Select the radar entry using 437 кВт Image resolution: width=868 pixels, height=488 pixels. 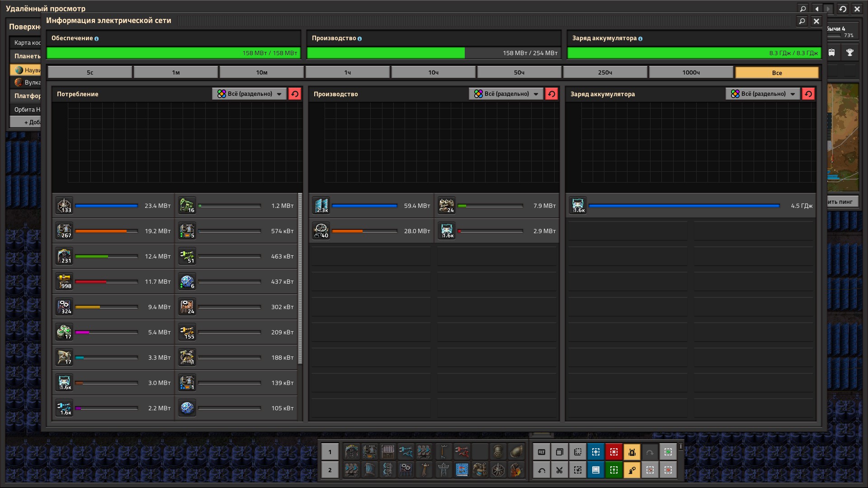pyautogui.click(x=187, y=282)
